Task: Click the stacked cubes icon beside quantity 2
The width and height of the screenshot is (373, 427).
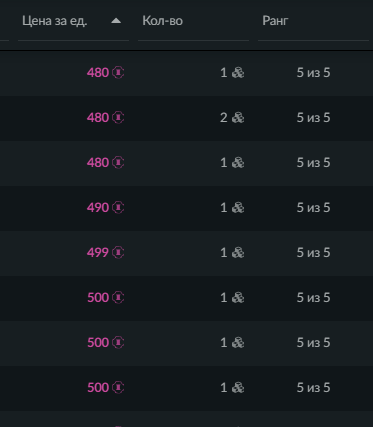Action: click(x=238, y=118)
